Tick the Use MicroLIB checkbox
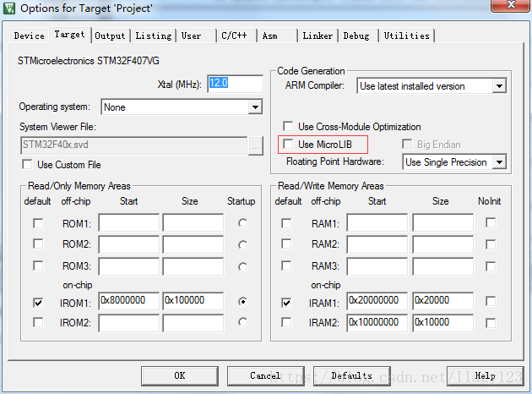The image size is (532, 394). tap(288, 144)
